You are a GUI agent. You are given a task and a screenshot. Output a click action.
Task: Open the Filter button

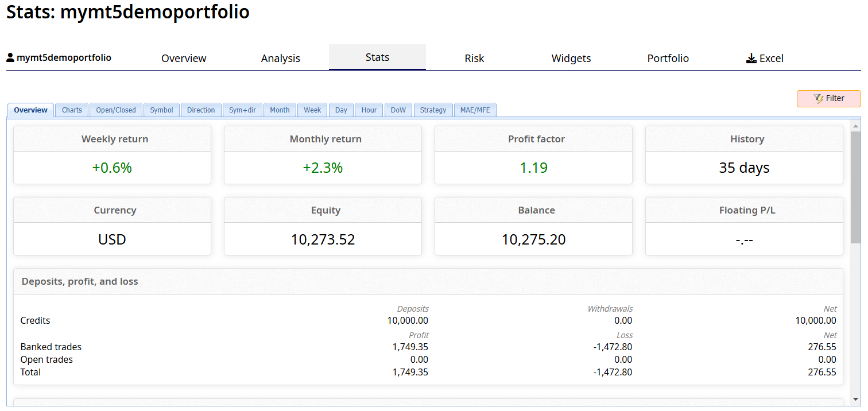click(x=828, y=98)
